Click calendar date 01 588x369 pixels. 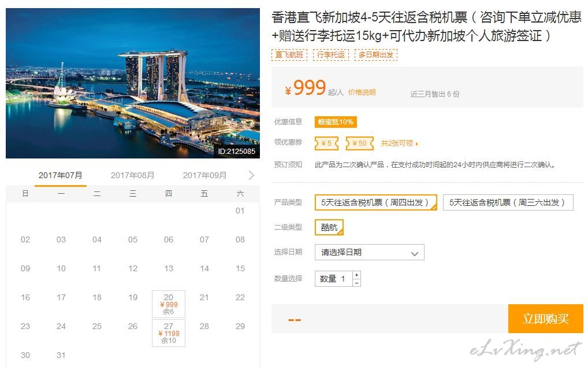240,211
